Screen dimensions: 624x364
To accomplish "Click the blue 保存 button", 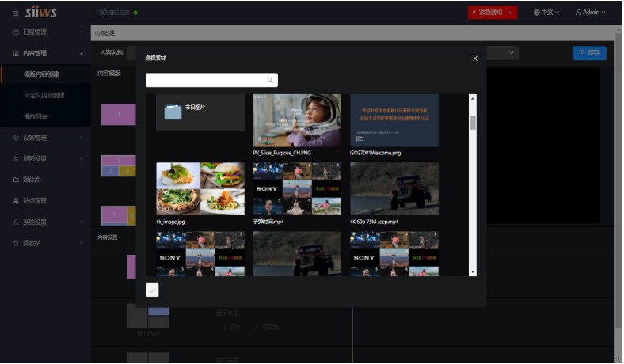I will click(589, 53).
